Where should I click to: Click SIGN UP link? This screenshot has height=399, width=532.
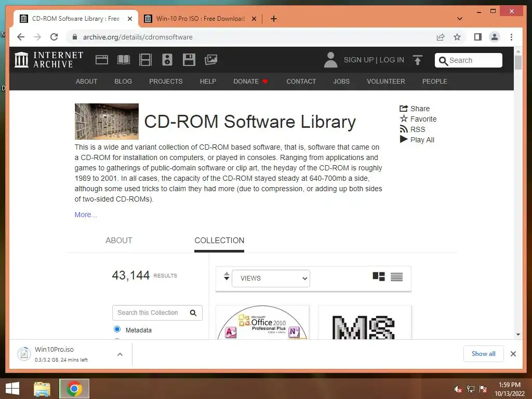pos(358,60)
